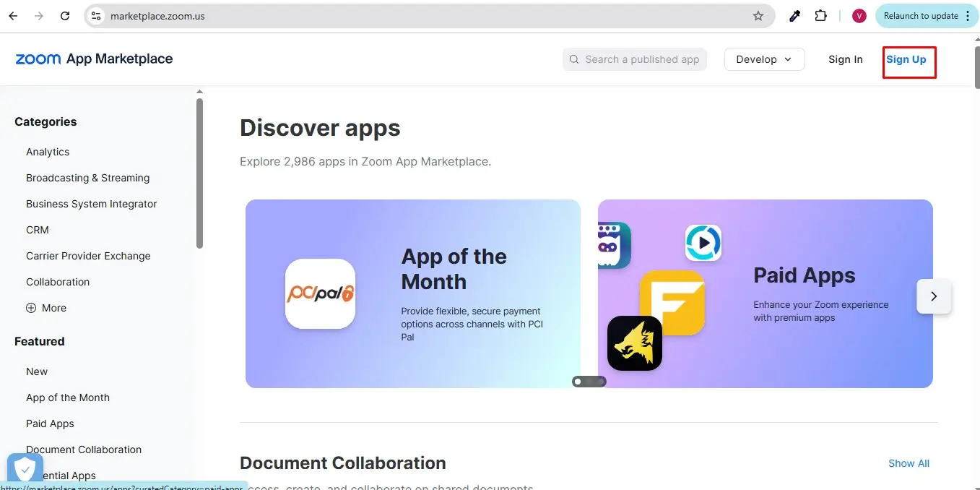Click the Zoom App Marketplace logo
The height and width of the screenshot is (490, 980).
(94, 59)
